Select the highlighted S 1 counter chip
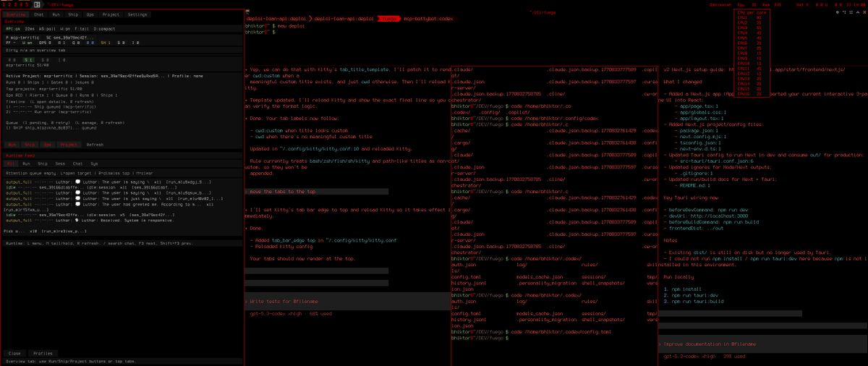This screenshot has height=366, width=868. (x=30, y=60)
